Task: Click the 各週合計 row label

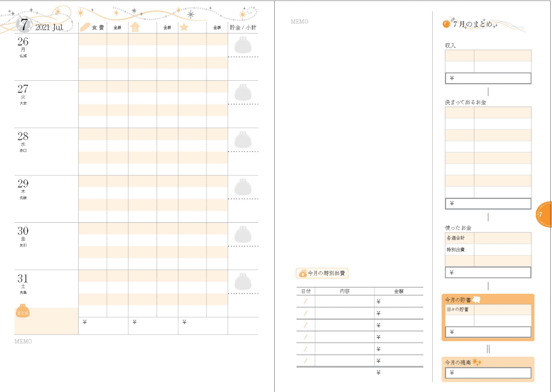Action: (x=455, y=238)
